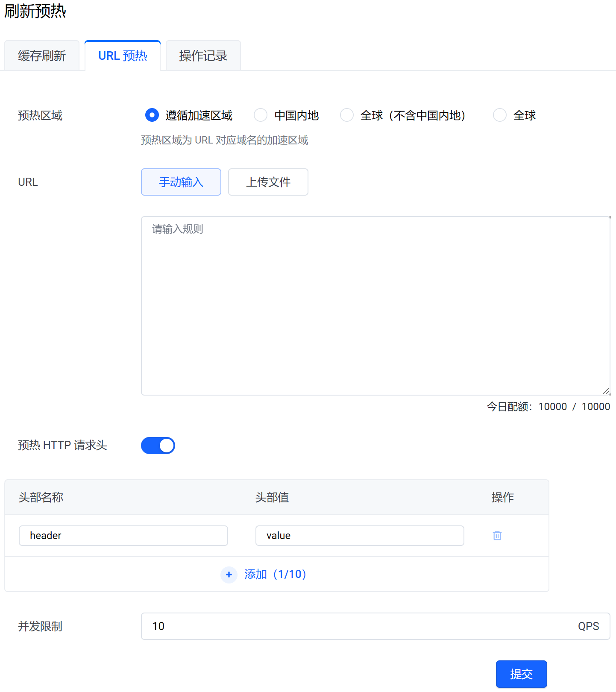Choose 中国内地 as preheat region
This screenshot has height=692, width=616.
[261, 115]
